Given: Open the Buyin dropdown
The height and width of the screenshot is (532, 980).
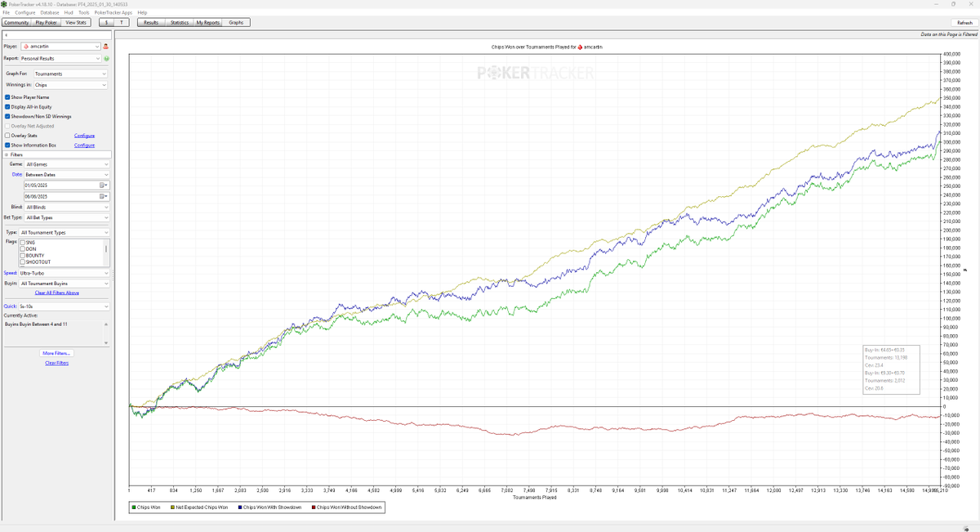Looking at the screenshot, I should 65,284.
